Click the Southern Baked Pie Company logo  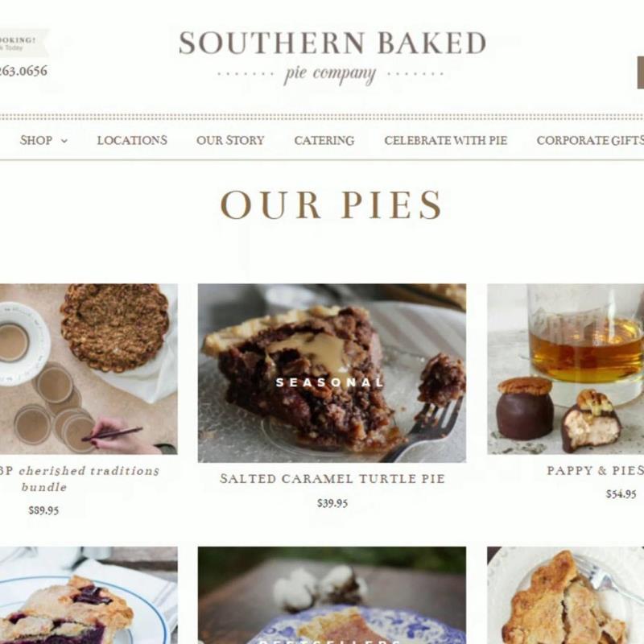click(332, 57)
